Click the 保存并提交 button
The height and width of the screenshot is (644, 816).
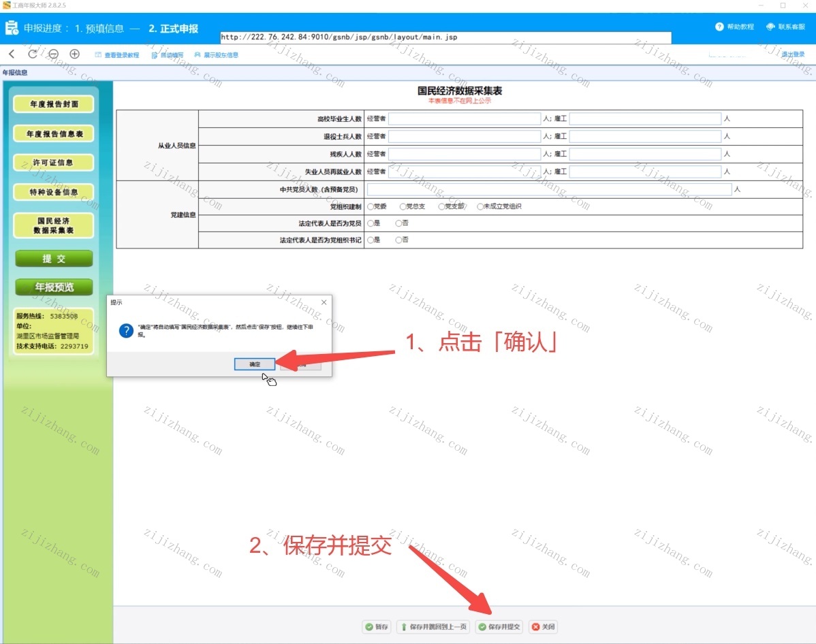499,627
